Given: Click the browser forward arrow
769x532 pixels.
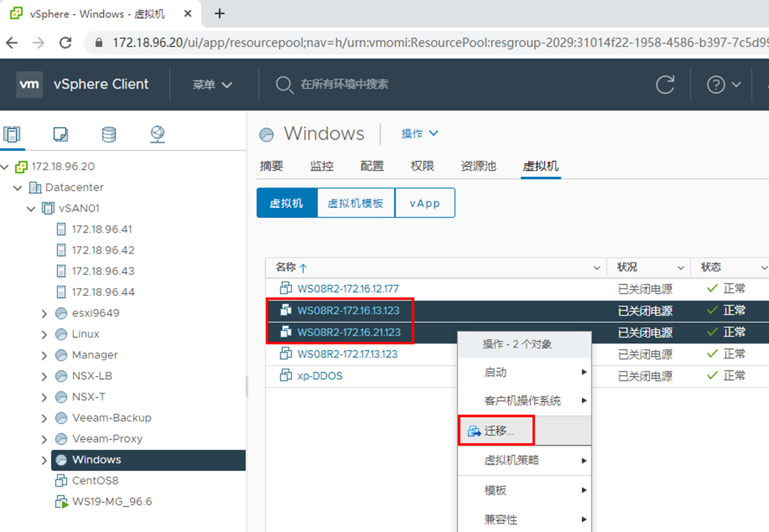Looking at the screenshot, I should point(39,42).
